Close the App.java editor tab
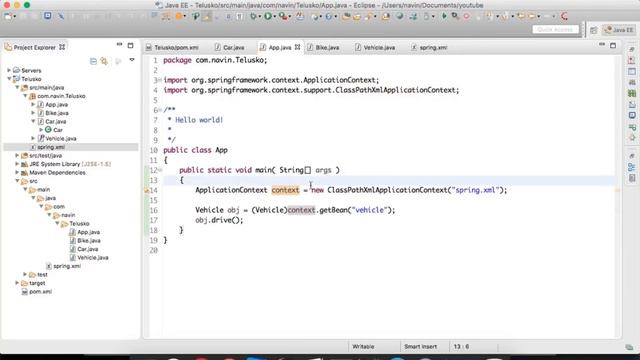Viewport: 640px width, 360px height. (298, 47)
